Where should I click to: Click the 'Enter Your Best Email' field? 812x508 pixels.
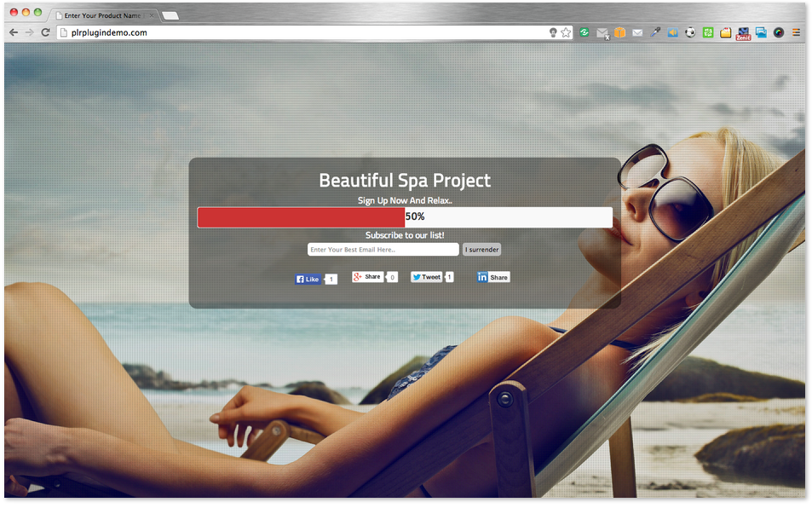pos(383,250)
